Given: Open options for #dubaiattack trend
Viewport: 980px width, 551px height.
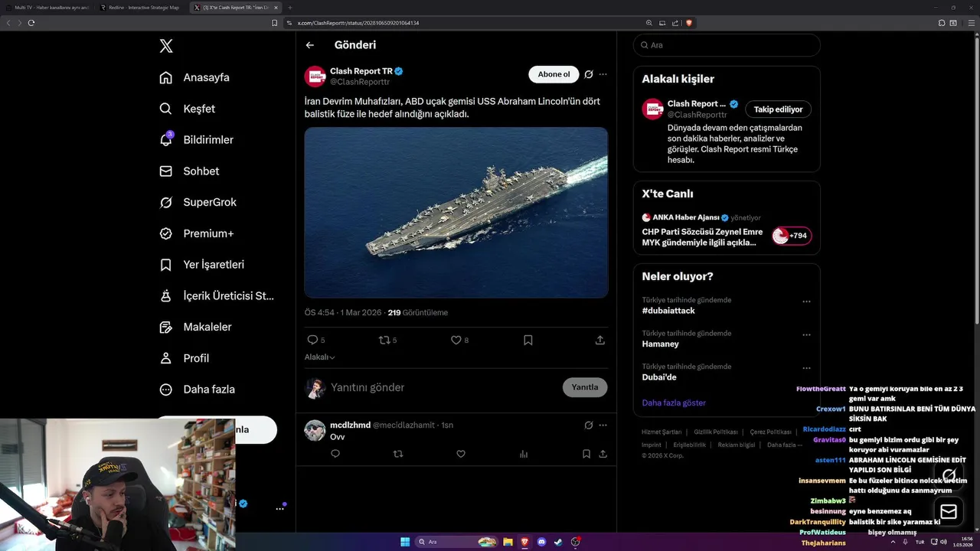Looking at the screenshot, I should click(806, 302).
